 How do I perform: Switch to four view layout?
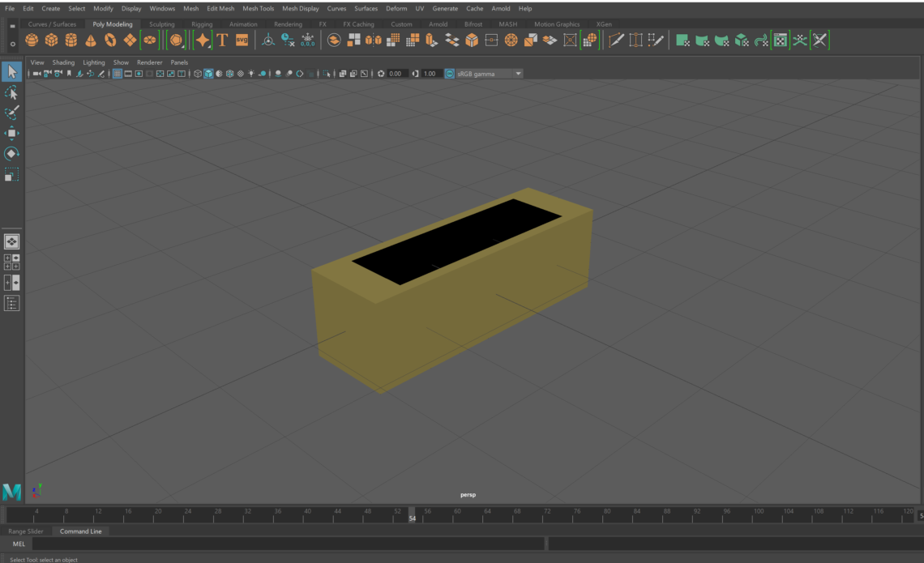pos(12,262)
